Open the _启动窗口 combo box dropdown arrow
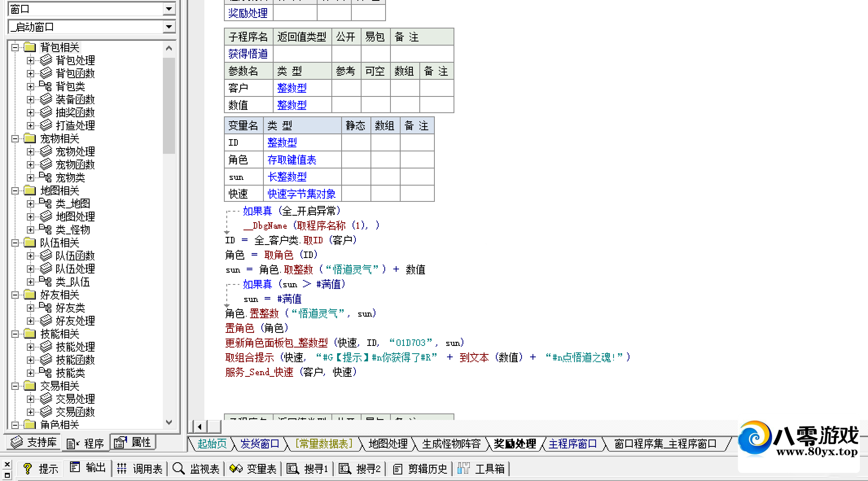This screenshot has height=481, width=868. [x=169, y=27]
